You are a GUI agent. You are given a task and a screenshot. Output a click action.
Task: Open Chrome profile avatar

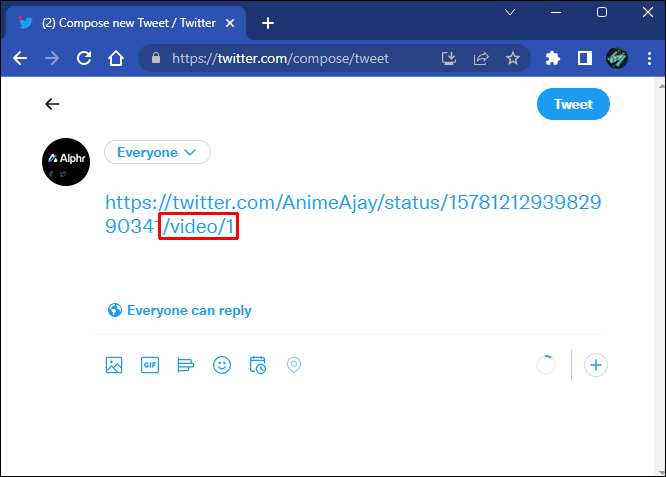[617, 58]
